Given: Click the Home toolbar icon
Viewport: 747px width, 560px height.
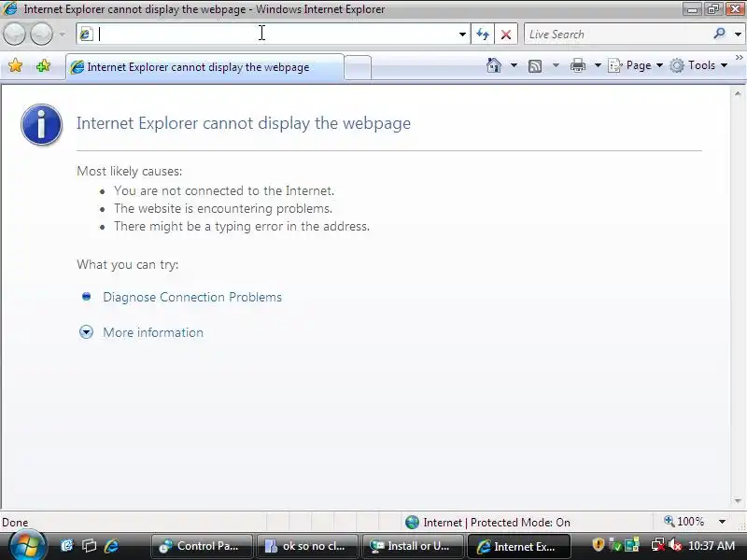Looking at the screenshot, I should [494, 65].
